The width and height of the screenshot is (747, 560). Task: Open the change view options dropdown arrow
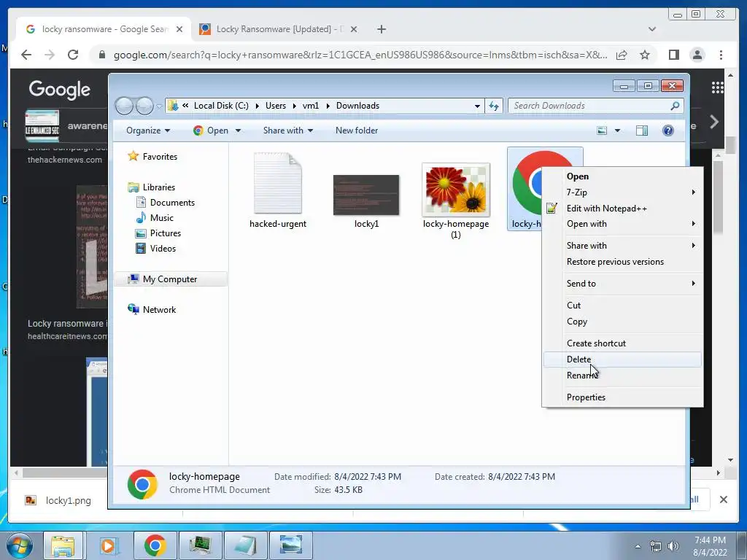point(617,131)
